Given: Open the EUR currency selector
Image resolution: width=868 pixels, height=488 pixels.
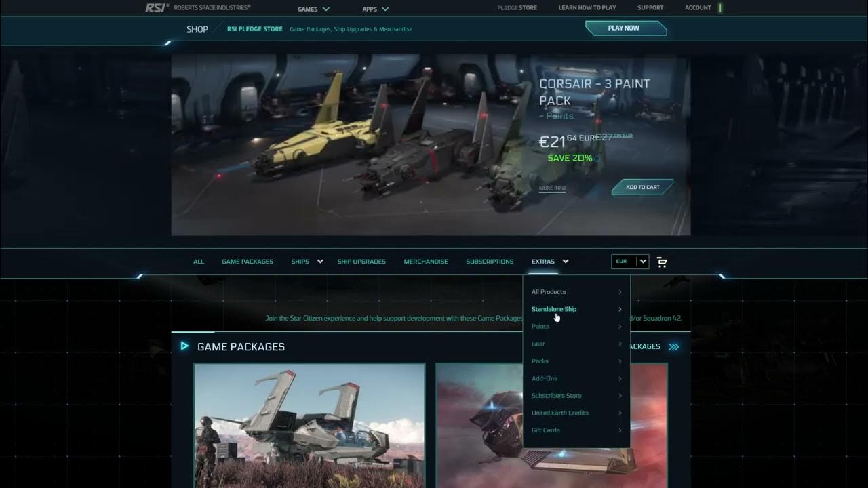Looking at the screenshot, I should 630,262.
